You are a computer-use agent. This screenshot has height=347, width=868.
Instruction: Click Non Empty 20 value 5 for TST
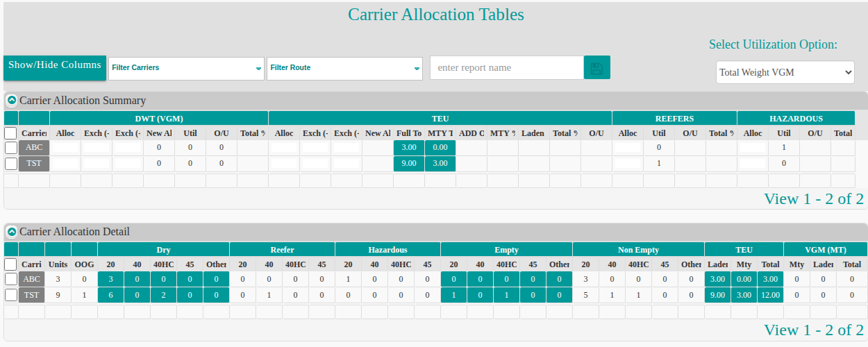(586, 295)
